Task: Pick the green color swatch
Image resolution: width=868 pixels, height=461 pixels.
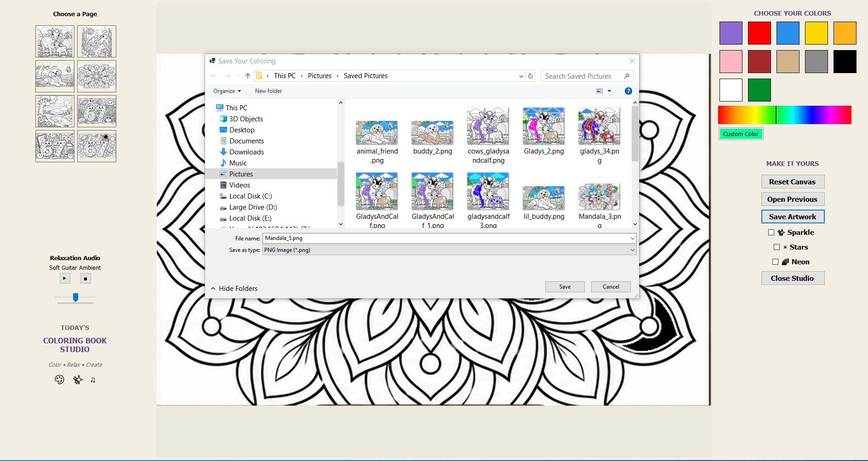Action: (759, 90)
